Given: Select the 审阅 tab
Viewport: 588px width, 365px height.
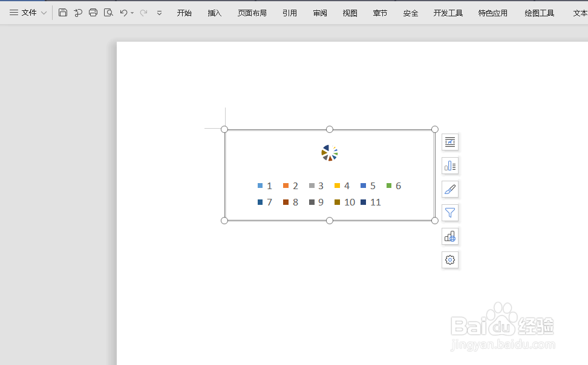Looking at the screenshot, I should [x=320, y=13].
